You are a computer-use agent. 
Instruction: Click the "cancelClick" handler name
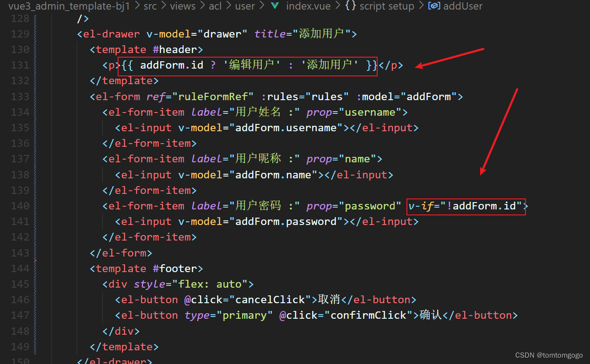(x=273, y=300)
